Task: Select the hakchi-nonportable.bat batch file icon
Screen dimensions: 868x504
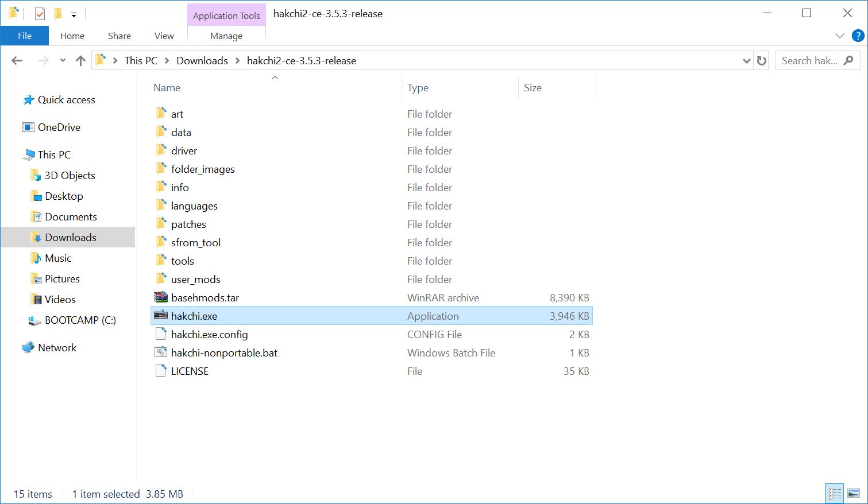Action: 161,352
